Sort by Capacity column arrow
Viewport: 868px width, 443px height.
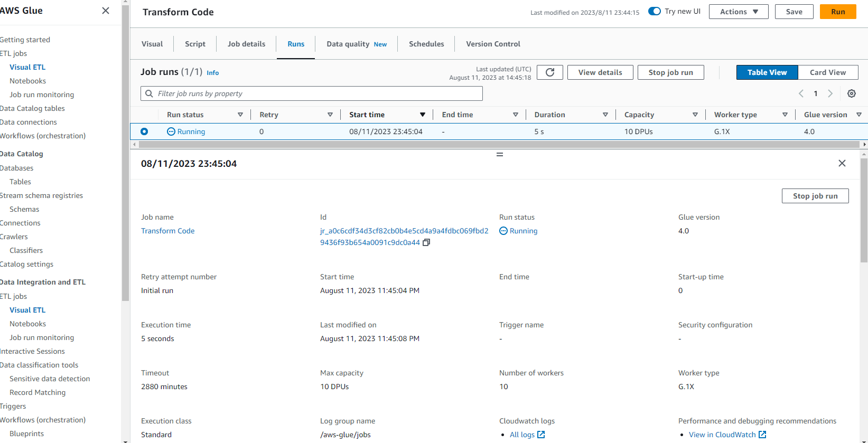[695, 115]
